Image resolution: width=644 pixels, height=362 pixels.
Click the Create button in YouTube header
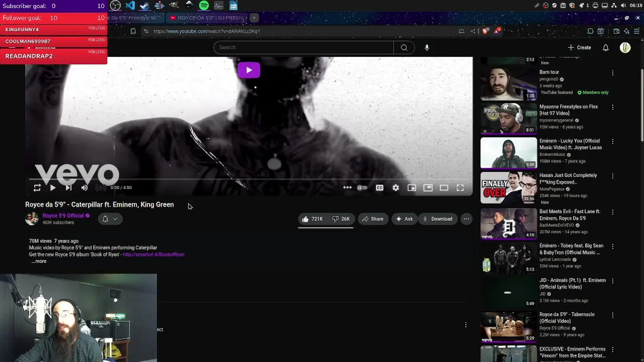coord(579,47)
